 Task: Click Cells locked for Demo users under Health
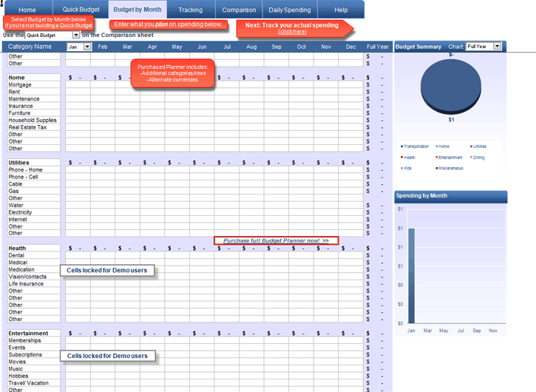[107, 270]
